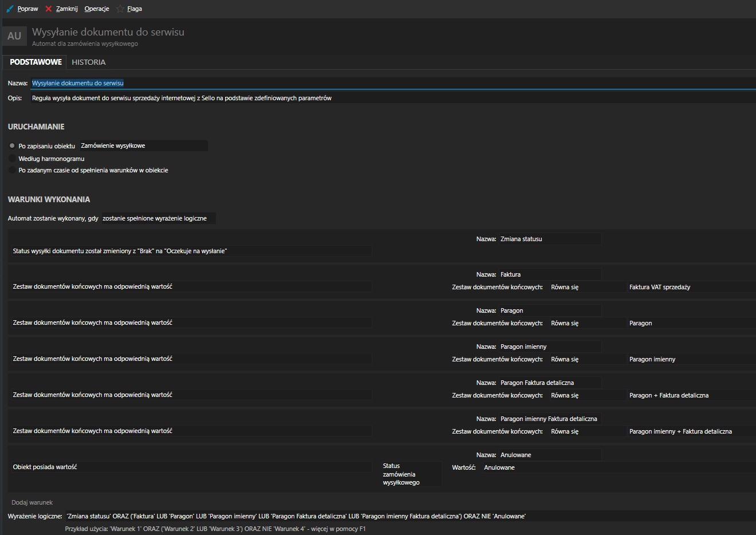The height and width of the screenshot is (535, 756).
Task: Select the PODSTAWOWE tab
Action: tap(36, 62)
